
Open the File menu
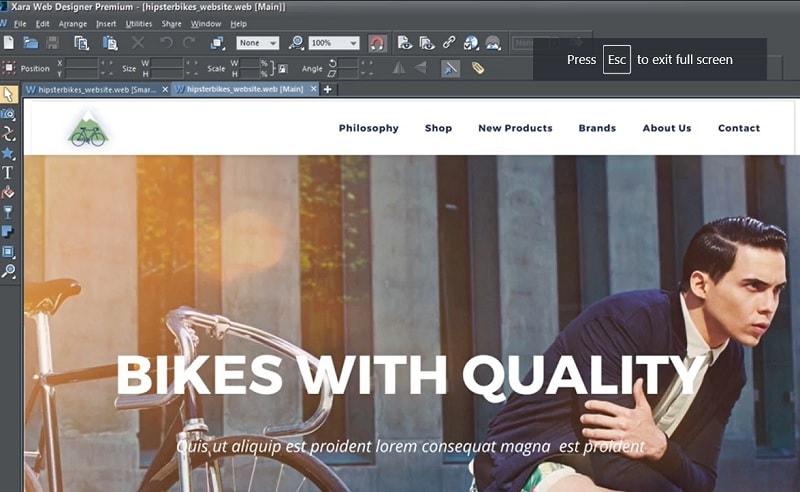(x=20, y=24)
